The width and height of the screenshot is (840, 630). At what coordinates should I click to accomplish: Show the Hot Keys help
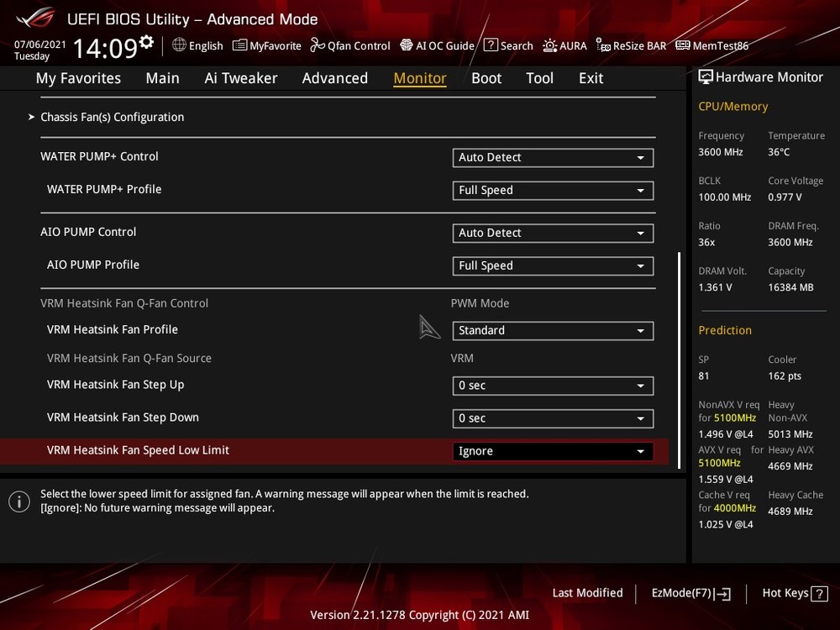794,593
